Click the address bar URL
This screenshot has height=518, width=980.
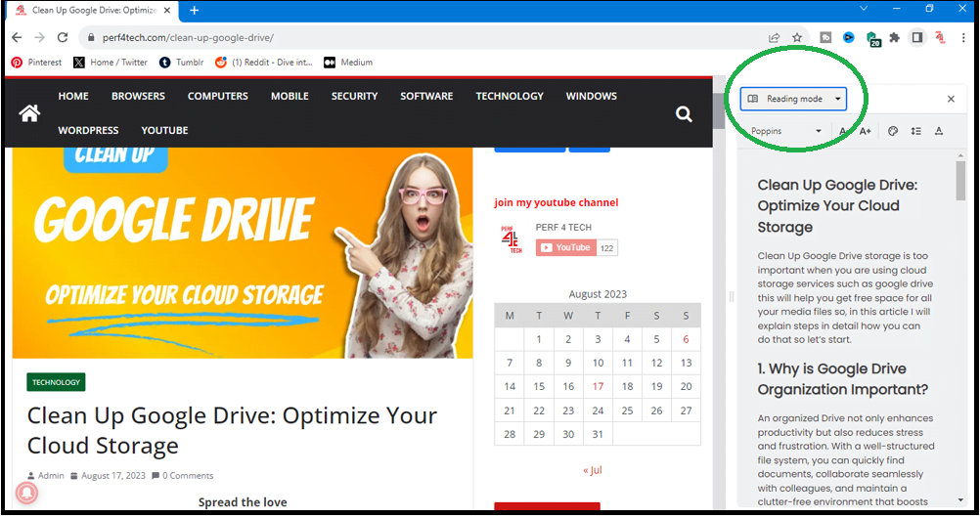click(188, 37)
